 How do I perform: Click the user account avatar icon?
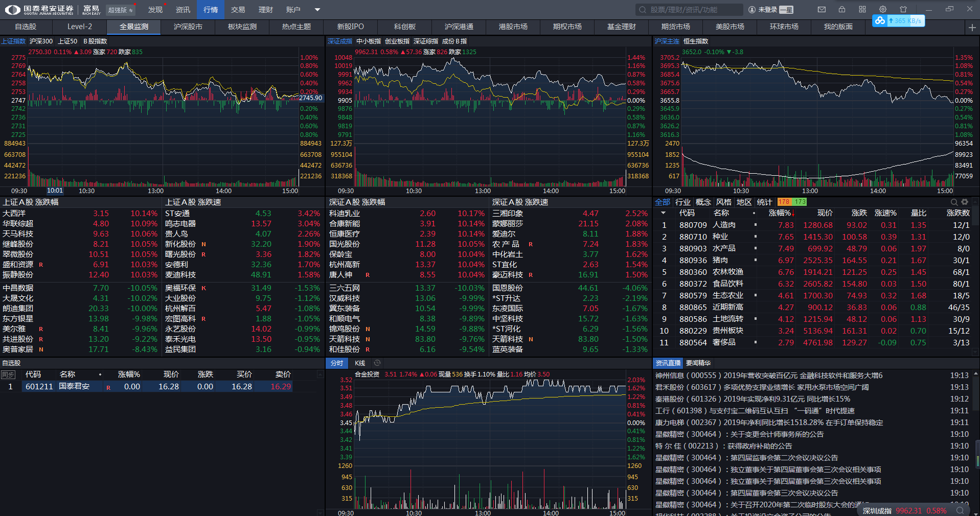(x=752, y=10)
